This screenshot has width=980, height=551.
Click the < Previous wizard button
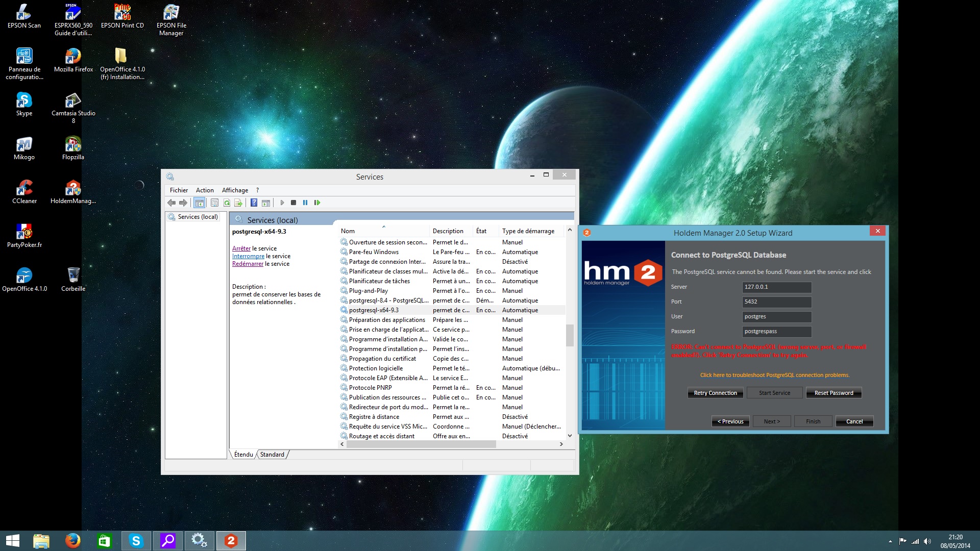click(730, 421)
